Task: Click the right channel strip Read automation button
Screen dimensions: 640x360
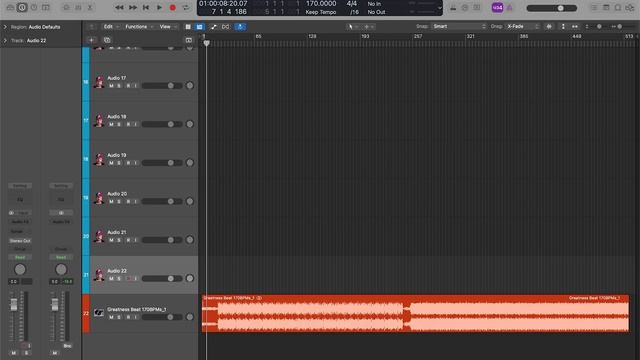Action: tap(61, 258)
